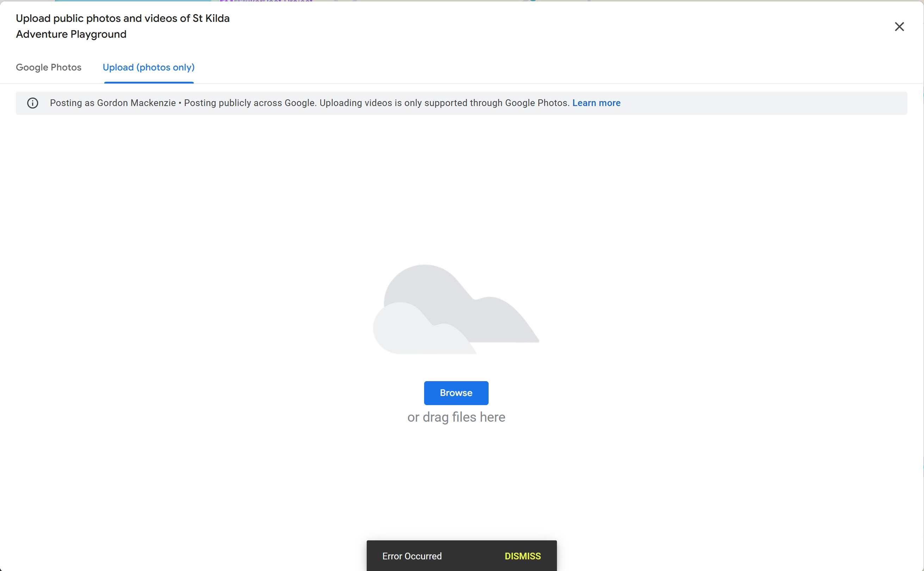Click 'Adventure Playground' in the dialog heading
Viewport: 924px width, 571px height.
point(71,35)
